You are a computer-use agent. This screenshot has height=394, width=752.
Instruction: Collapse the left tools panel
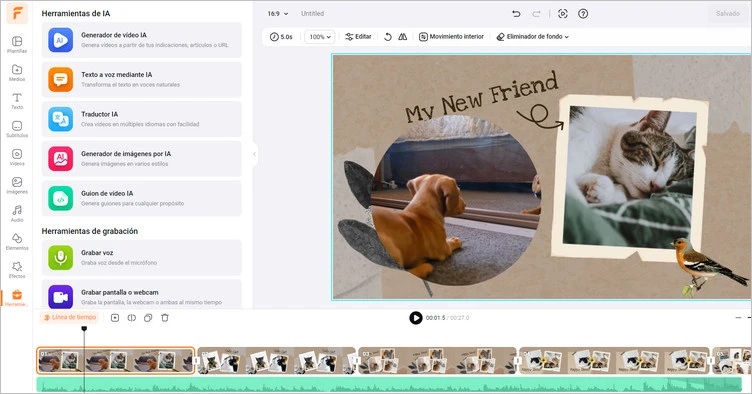255,154
